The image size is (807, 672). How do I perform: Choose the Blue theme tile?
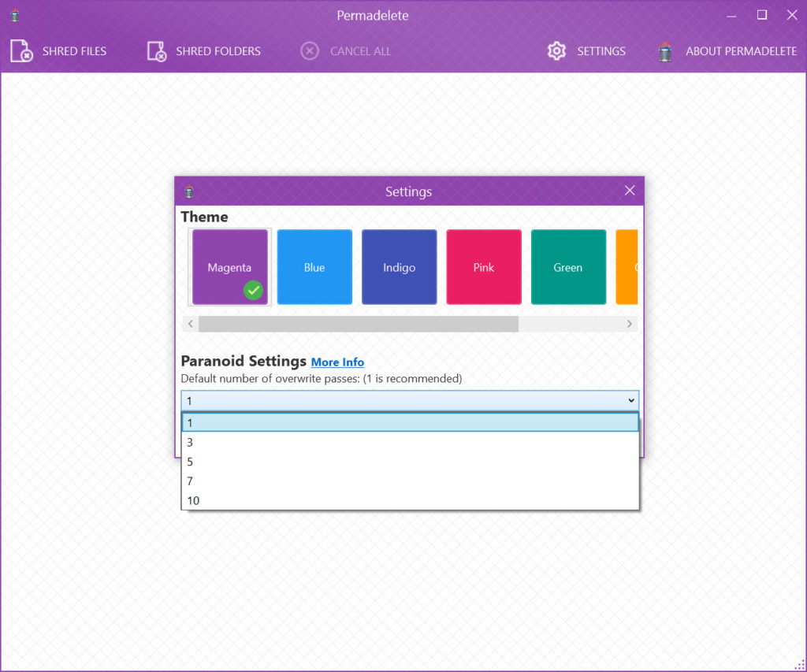click(314, 267)
